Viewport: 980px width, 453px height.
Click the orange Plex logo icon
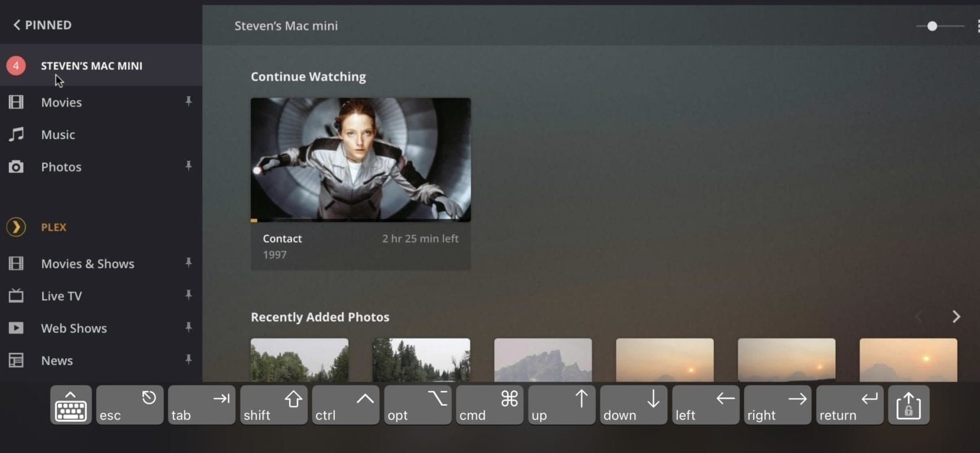(16, 227)
